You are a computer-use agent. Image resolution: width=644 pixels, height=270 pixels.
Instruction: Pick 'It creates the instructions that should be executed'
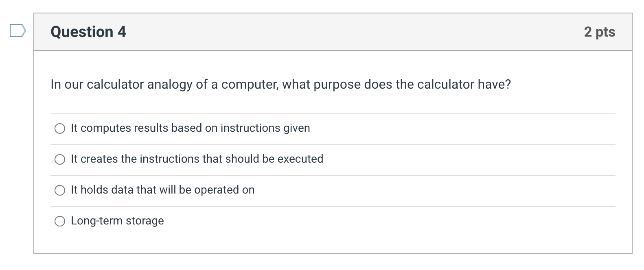(60, 159)
